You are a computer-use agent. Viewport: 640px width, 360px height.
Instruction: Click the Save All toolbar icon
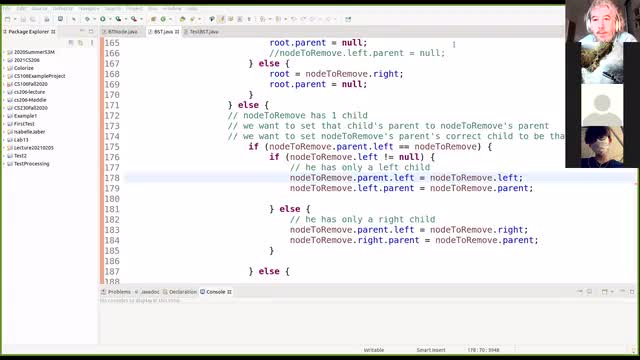33,19
